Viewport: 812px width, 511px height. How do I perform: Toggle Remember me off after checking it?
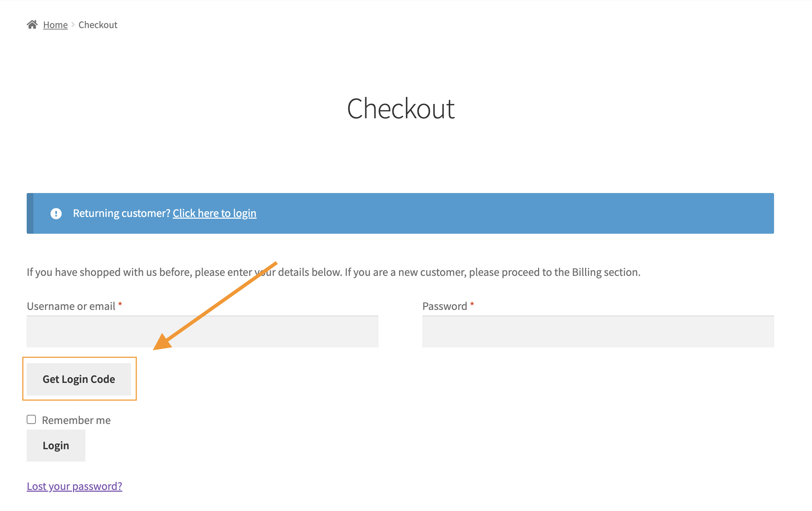click(x=31, y=419)
